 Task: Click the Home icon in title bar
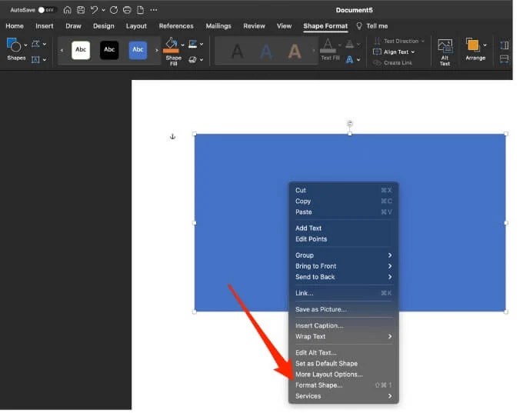point(68,10)
